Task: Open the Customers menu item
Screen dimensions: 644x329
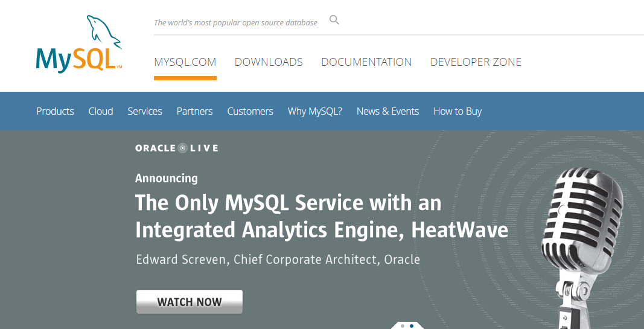Action: tap(250, 111)
